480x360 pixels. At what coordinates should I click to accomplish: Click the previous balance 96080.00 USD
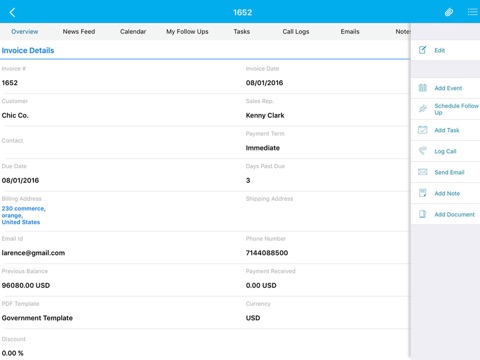pos(26,285)
